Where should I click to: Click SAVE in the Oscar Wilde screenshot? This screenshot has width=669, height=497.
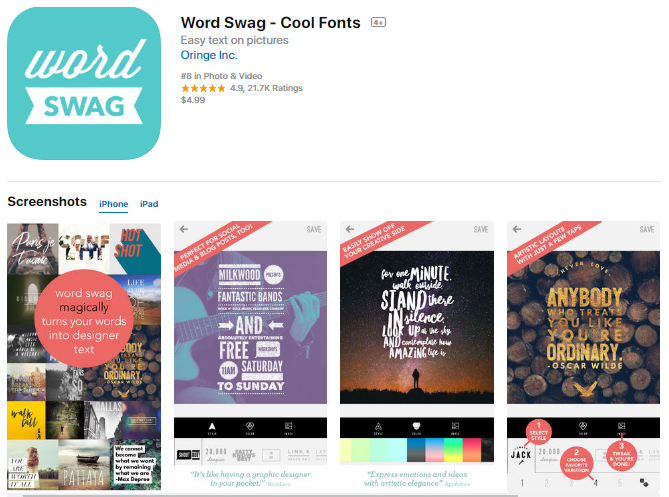[646, 230]
